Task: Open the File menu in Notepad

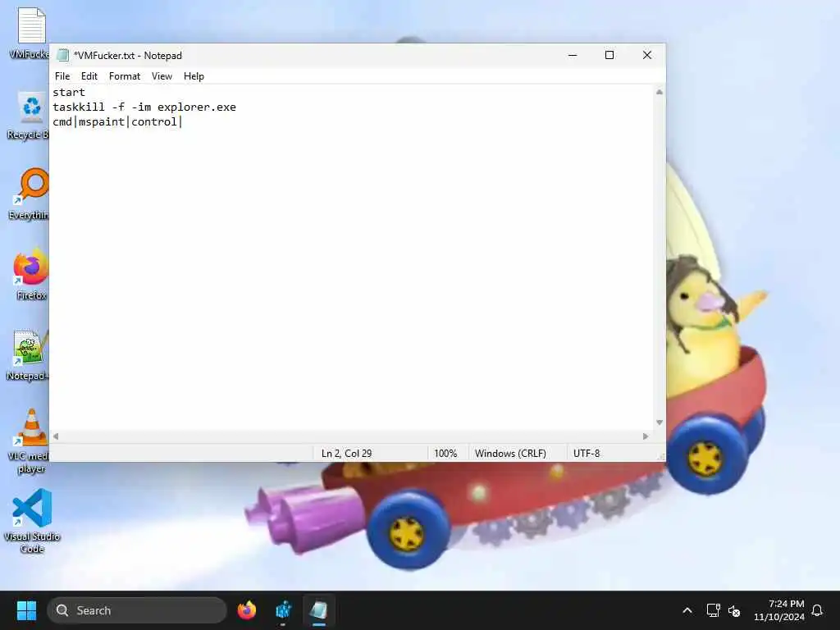Action: (62, 76)
